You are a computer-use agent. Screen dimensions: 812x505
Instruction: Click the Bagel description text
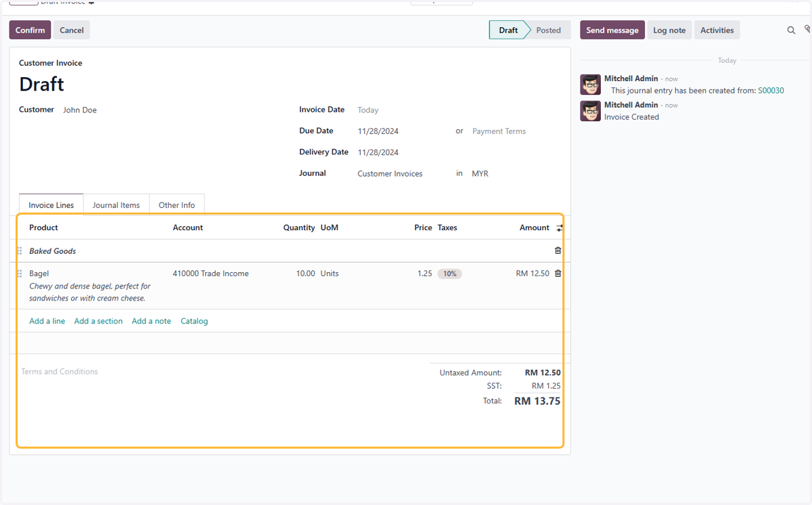90,292
